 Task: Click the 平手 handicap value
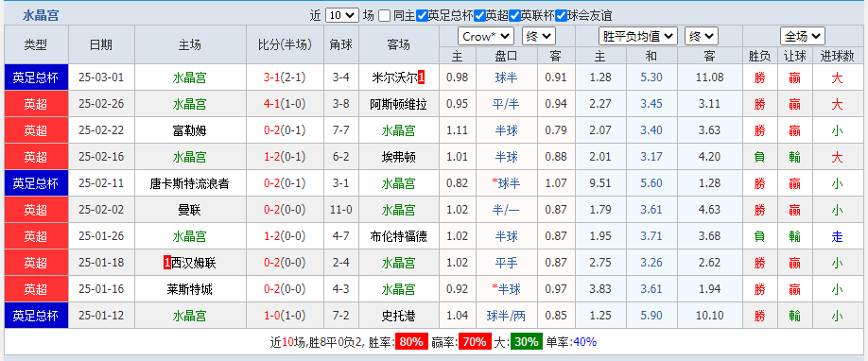pyautogui.click(x=506, y=263)
